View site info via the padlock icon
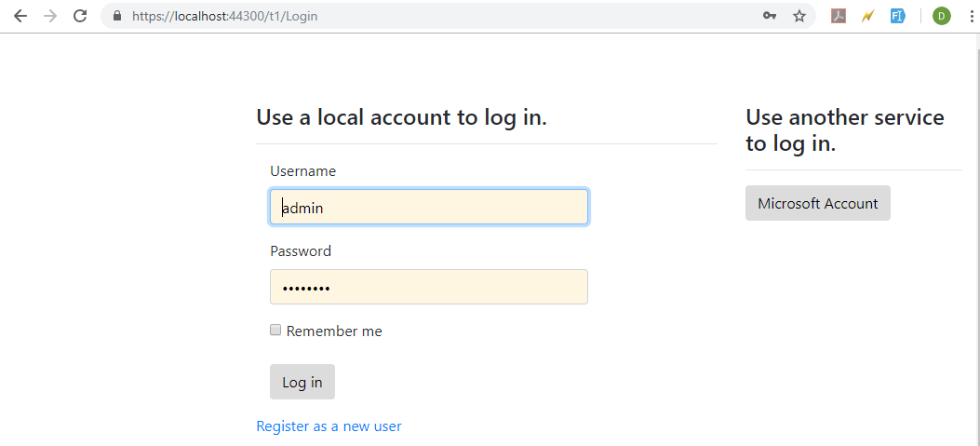Image resolution: width=980 pixels, height=446 pixels. tap(117, 16)
